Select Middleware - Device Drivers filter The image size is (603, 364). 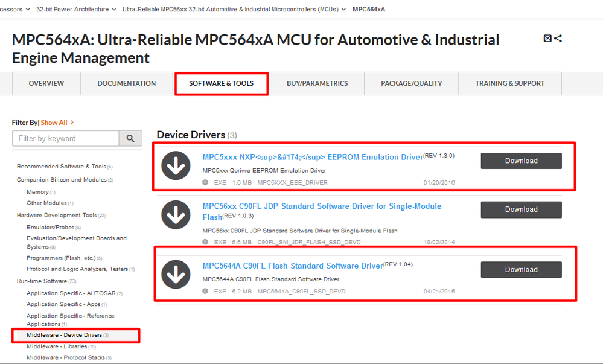[64, 335]
